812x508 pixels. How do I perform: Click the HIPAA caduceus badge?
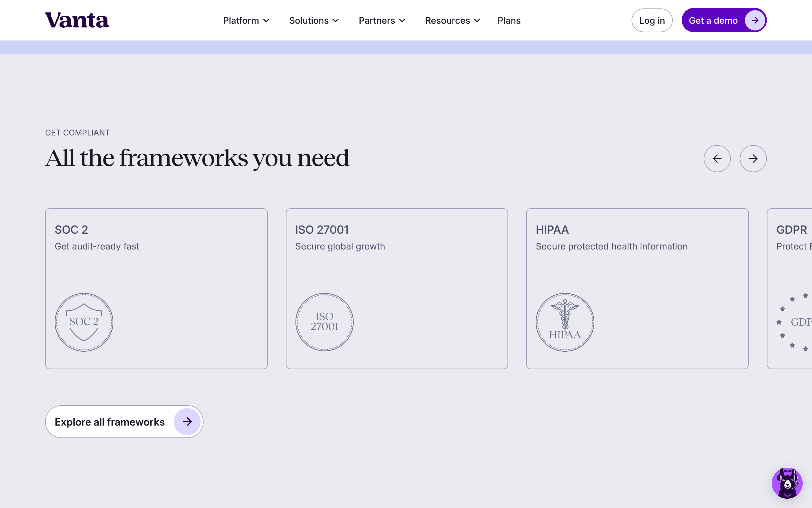[565, 322]
